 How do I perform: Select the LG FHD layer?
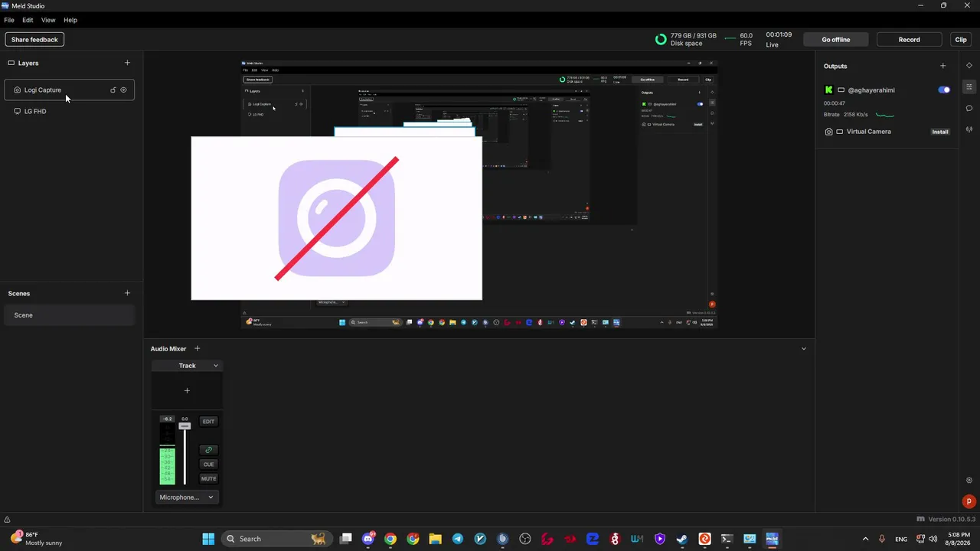click(70, 111)
